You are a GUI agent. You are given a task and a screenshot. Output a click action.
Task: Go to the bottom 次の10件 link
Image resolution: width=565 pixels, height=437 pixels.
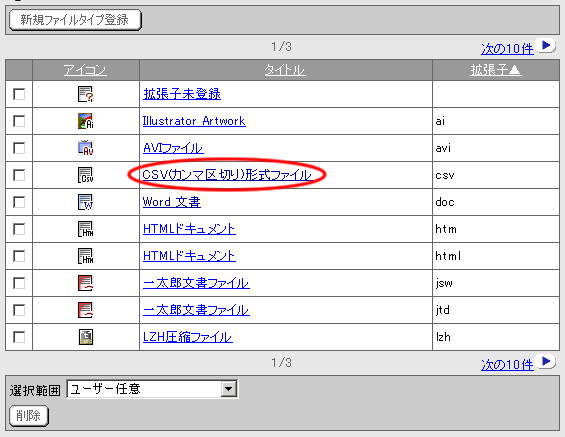click(507, 365)
